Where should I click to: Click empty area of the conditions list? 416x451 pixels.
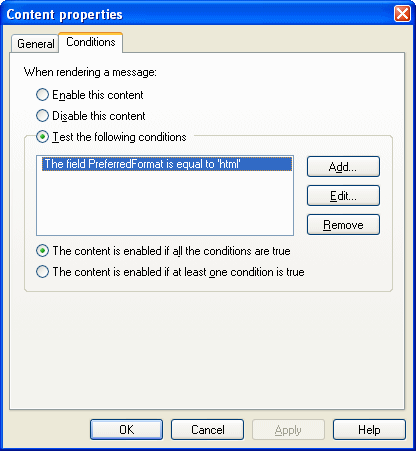pos(165,203)
